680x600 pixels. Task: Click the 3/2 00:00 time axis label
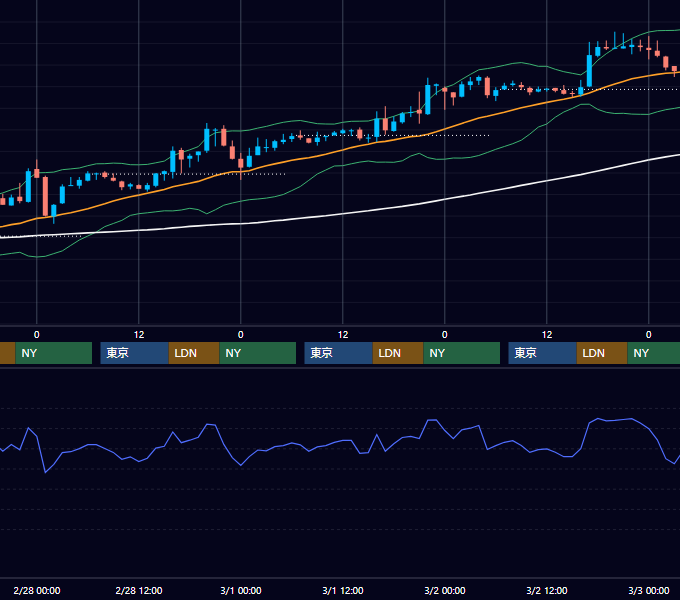pos(445,590)
